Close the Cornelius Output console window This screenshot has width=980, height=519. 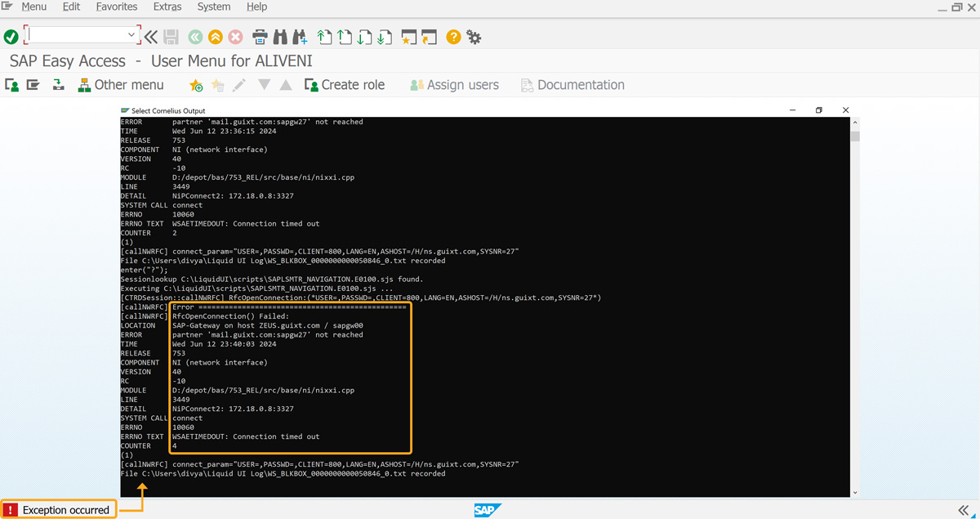846,110
